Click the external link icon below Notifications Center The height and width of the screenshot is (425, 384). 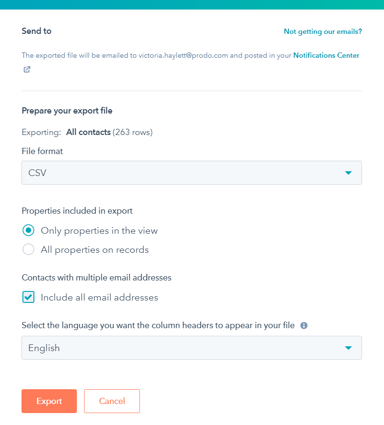(x=27, y=69)
